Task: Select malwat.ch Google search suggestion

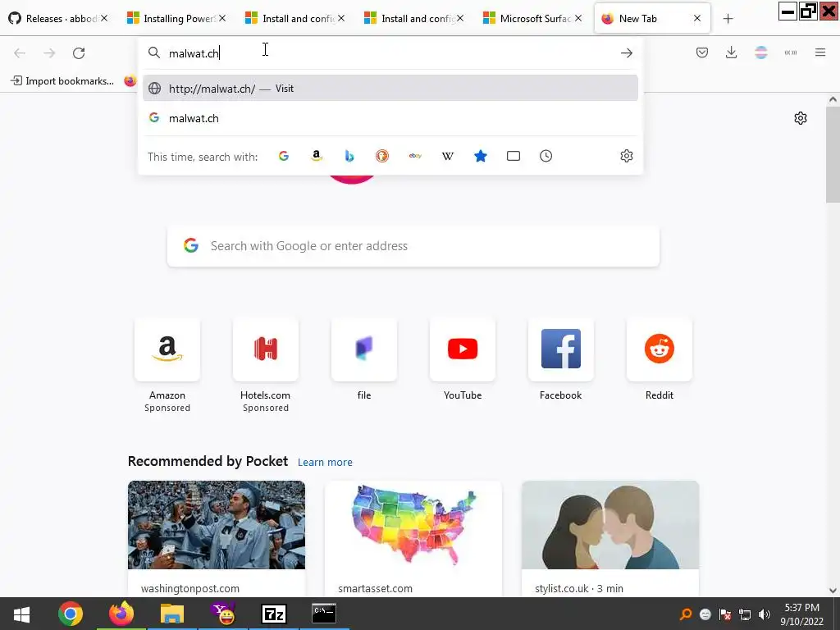Action: point(390,118)
